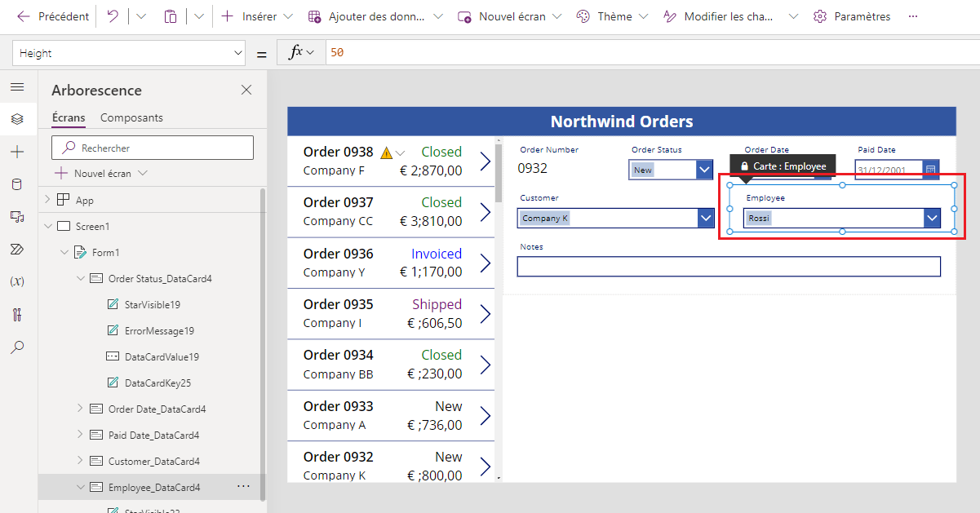This screenshot has height=513, width=980.
Task: Open the Search magnifier icon in sidebar
Action: click(x=17, y=347)
